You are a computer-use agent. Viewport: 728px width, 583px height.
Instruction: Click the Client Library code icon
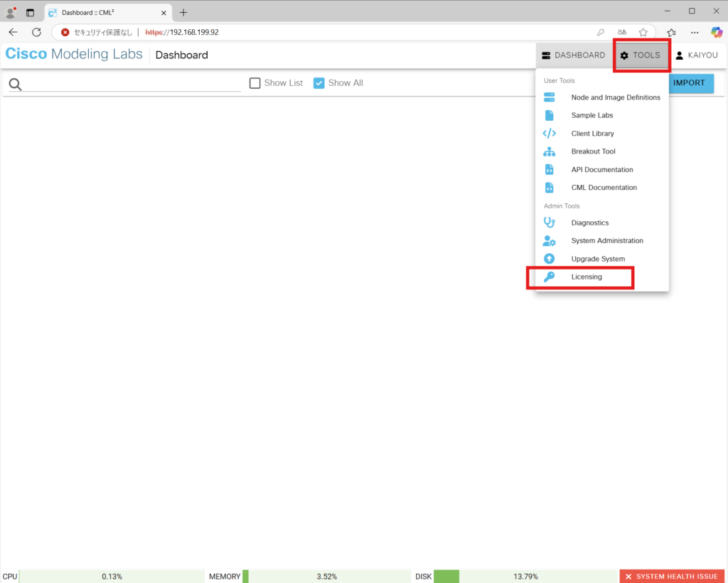550,134
